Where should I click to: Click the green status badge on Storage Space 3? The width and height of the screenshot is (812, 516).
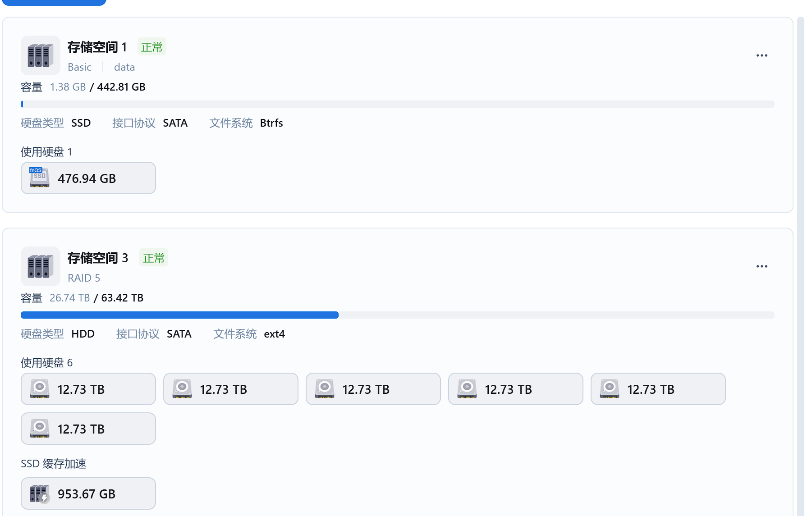pyautogui.click(x=154, y=258)
